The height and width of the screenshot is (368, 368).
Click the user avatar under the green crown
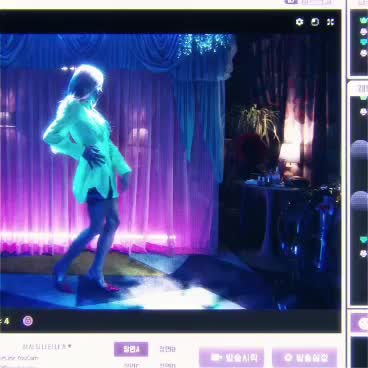(363, 32)
